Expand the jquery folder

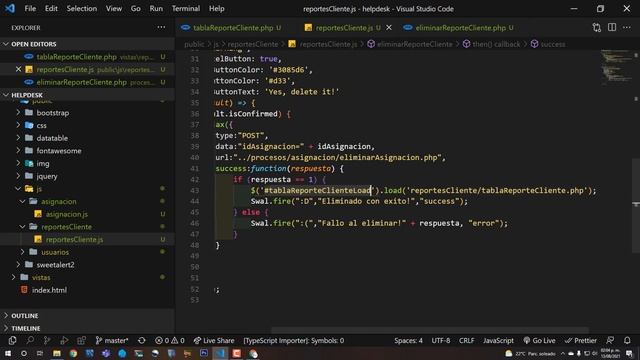click(x=87, y=176)
